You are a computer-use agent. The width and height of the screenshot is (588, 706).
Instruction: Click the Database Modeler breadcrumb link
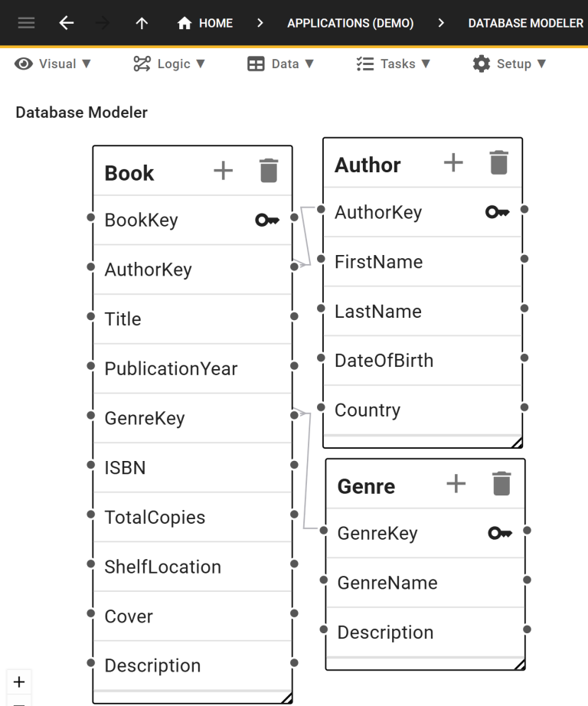point(525,22)
